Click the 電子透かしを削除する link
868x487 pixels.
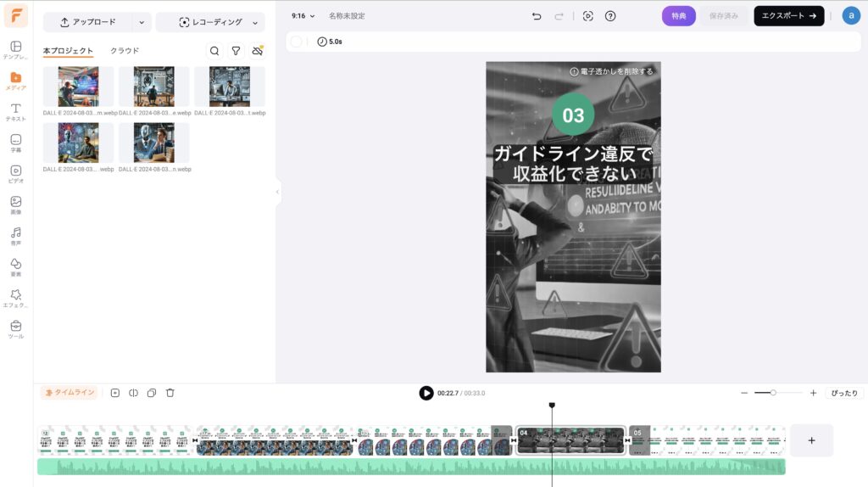(x=611, y=72)
